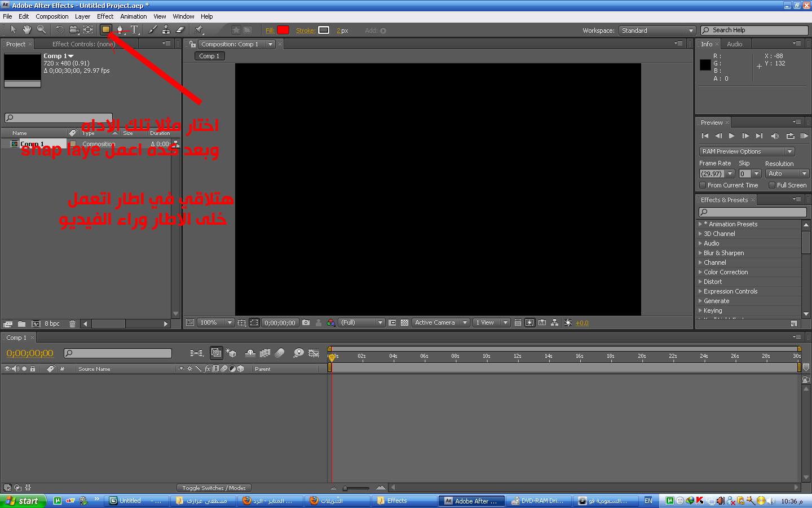Toggle the transparency grid
The image size is (812, 508).
click(x=404, y=323)
